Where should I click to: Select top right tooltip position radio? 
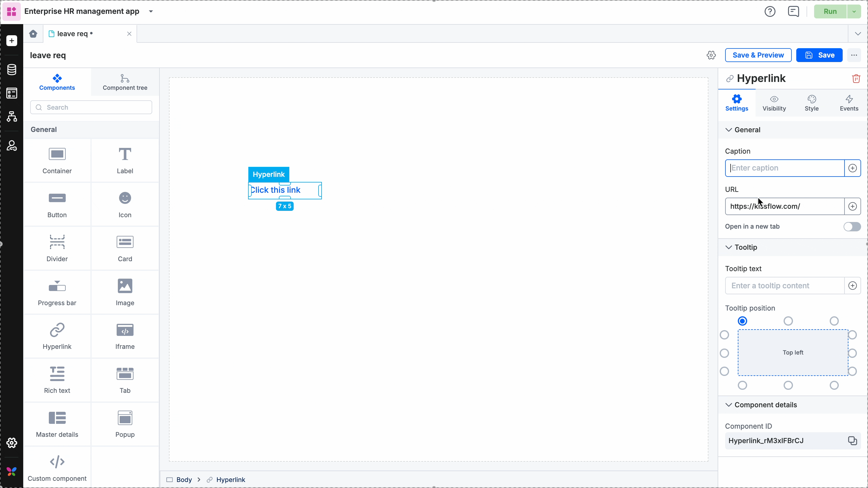click(x=834, y=321)
